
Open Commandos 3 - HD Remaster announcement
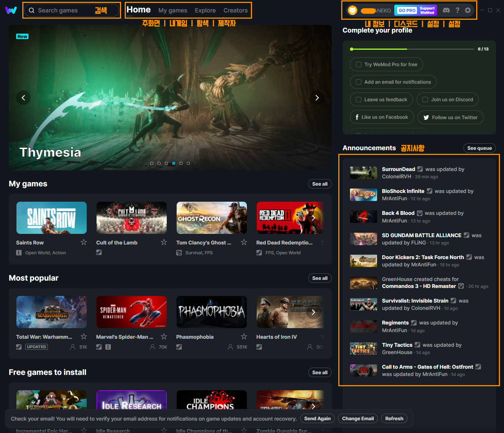419,283
